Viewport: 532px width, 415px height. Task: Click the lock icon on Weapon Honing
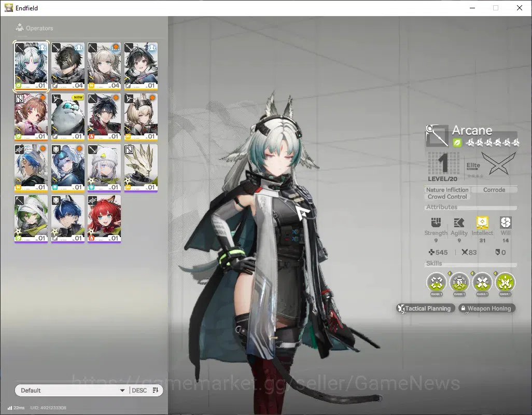tap(463, 308)
